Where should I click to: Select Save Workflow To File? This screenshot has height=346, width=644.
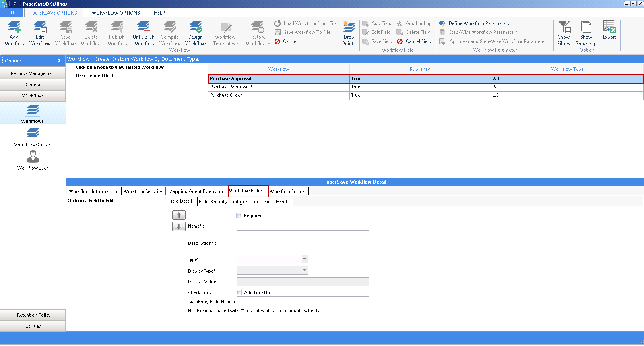pos(302,32)
